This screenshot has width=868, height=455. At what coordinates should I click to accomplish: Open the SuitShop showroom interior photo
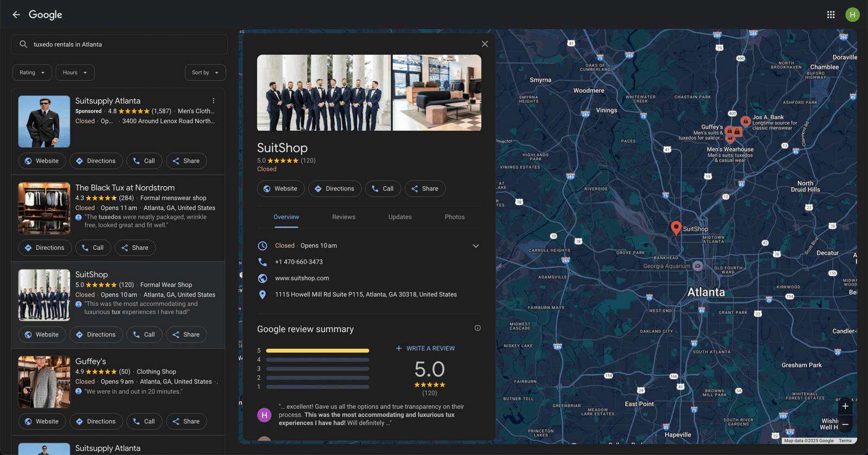pyautogui.click(x=437, y=93)
